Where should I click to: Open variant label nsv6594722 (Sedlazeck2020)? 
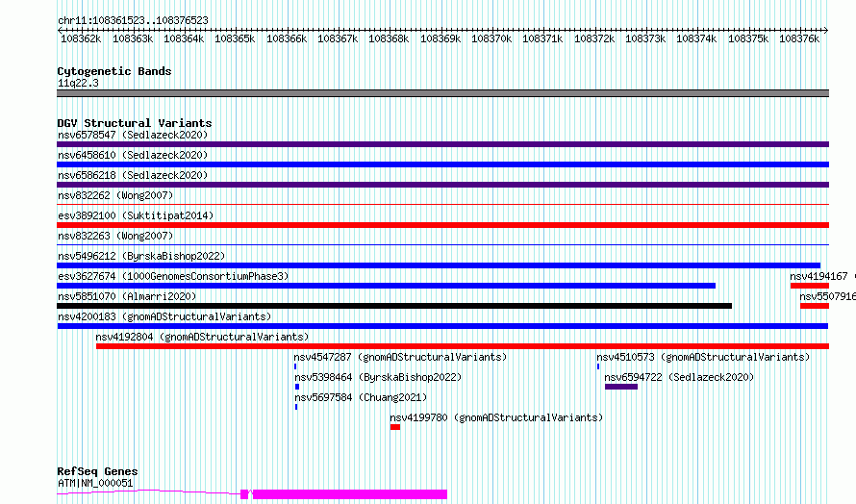click(x=679, y=377)
